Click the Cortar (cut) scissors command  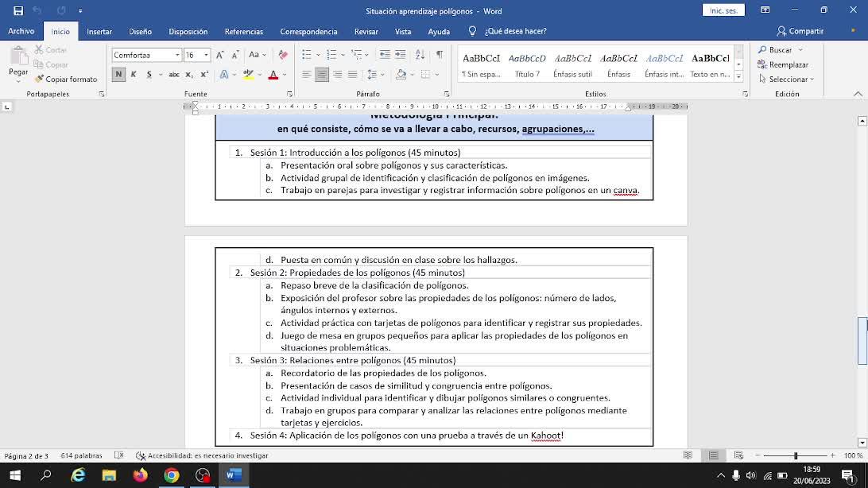click(50, 50)
